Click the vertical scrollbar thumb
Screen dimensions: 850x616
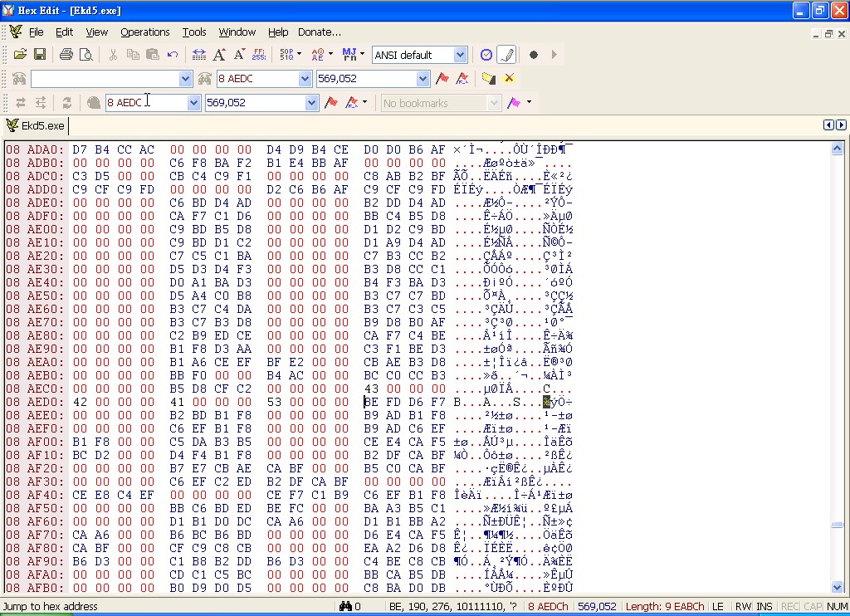(837, 525)
